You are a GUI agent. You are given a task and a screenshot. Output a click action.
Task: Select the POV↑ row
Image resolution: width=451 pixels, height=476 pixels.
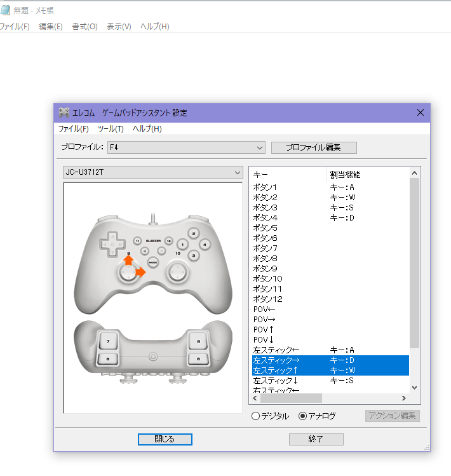(x=330, y=330)
